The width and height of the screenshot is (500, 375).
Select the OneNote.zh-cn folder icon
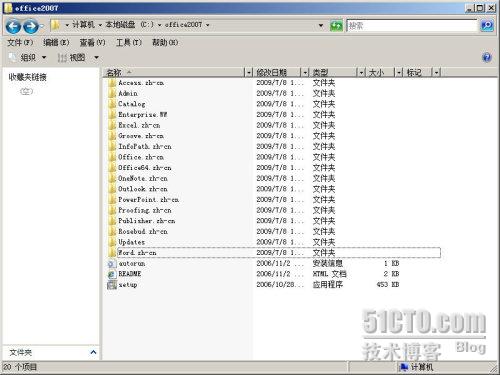point(112,178)
